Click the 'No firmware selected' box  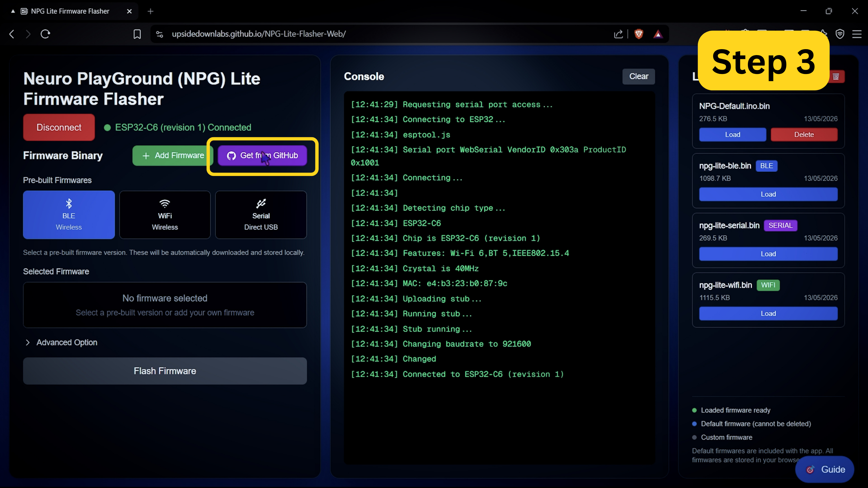coord(165,305)
